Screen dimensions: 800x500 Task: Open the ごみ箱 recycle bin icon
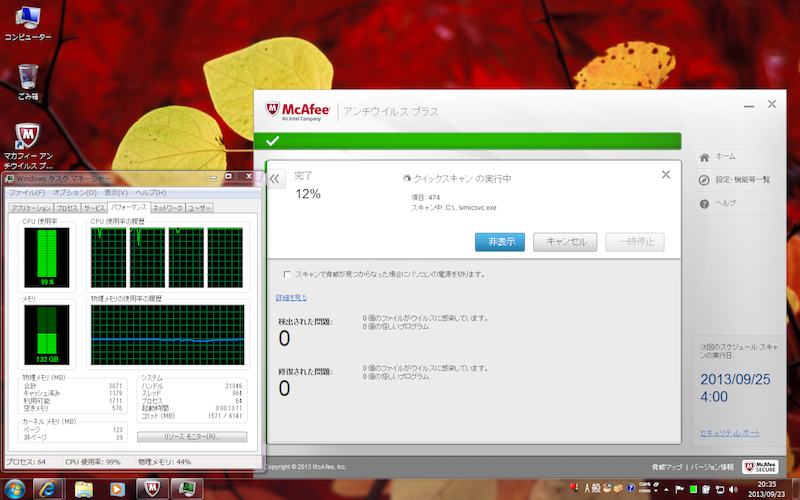coord(28,82)
